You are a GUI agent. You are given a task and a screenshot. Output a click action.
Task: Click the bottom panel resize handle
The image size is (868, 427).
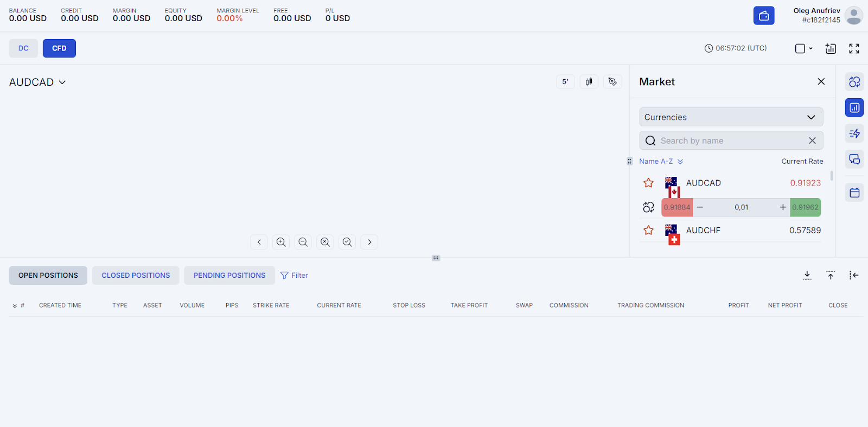436,258
